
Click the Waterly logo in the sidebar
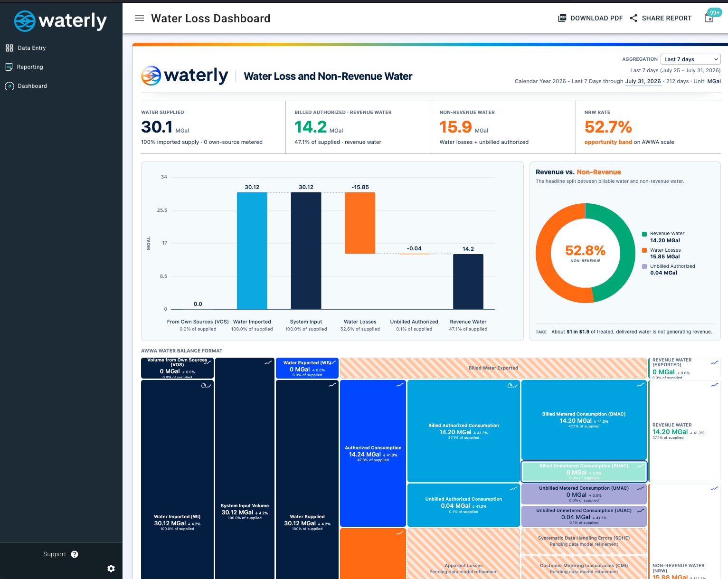click(x=60, y=21)
